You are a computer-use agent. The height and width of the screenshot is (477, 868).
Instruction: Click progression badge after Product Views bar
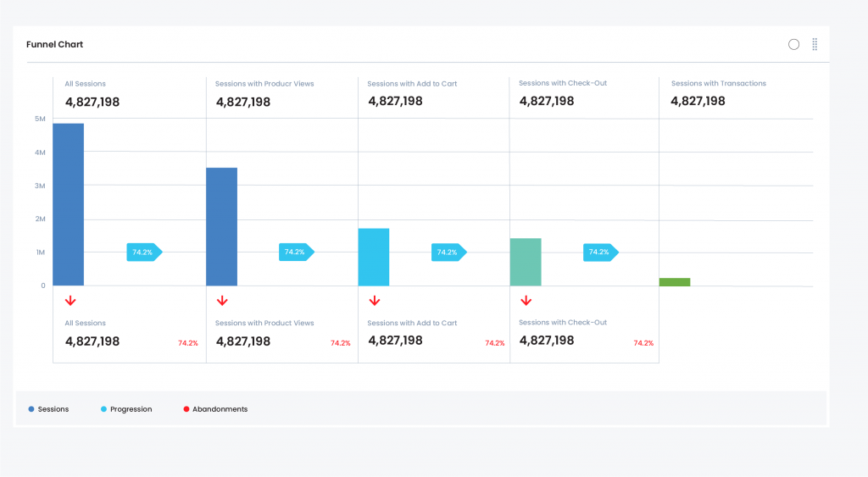(x=295, y=252)
